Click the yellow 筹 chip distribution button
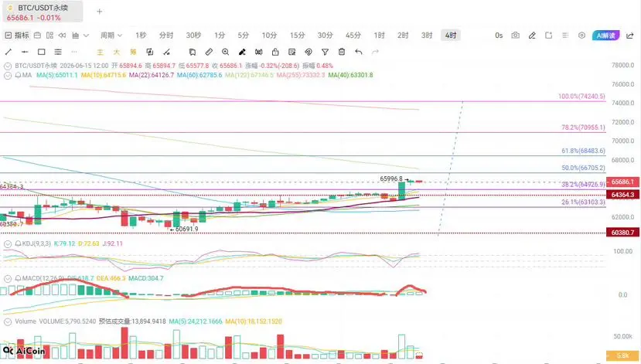The width and height of the screenshot is (641, 364). [x=133, y=53]
